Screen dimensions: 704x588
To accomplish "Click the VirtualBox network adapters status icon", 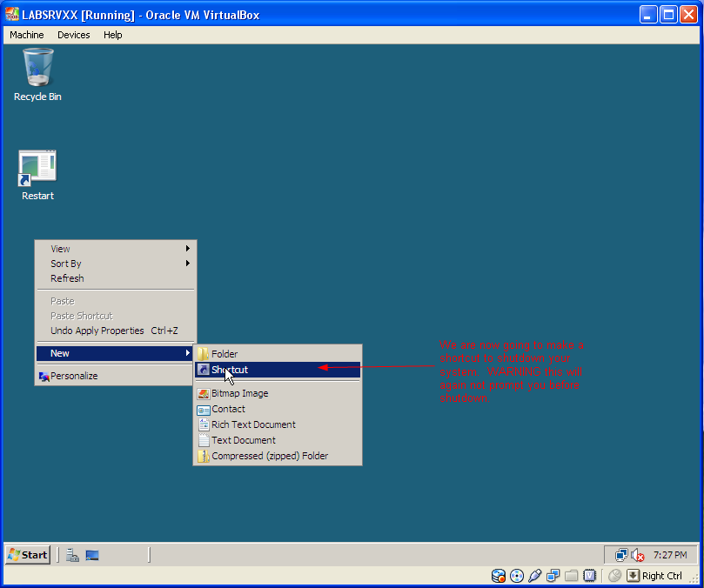I will (553, 576).
